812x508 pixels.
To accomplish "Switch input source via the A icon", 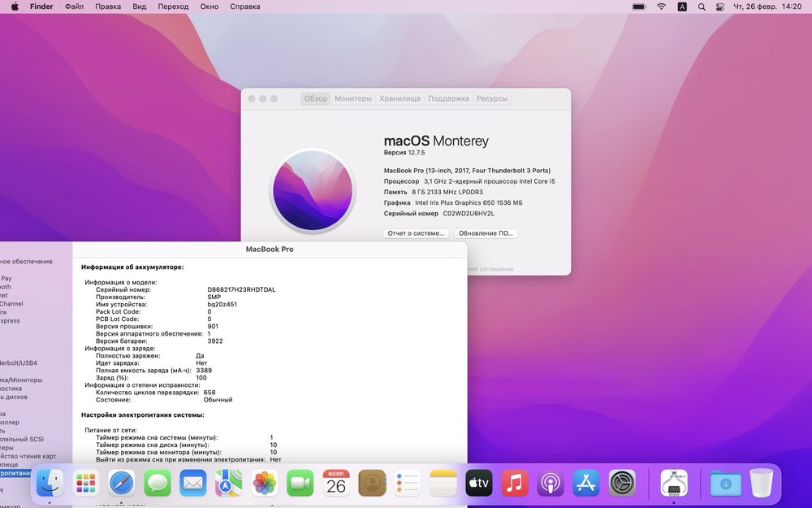I will tap(682, 7).
